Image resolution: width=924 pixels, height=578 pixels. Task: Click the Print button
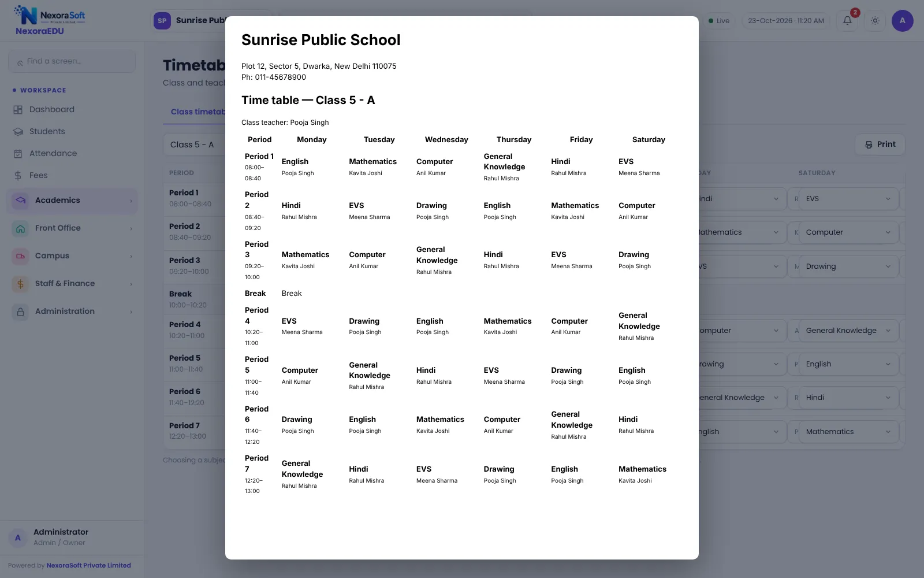point(880,144)
